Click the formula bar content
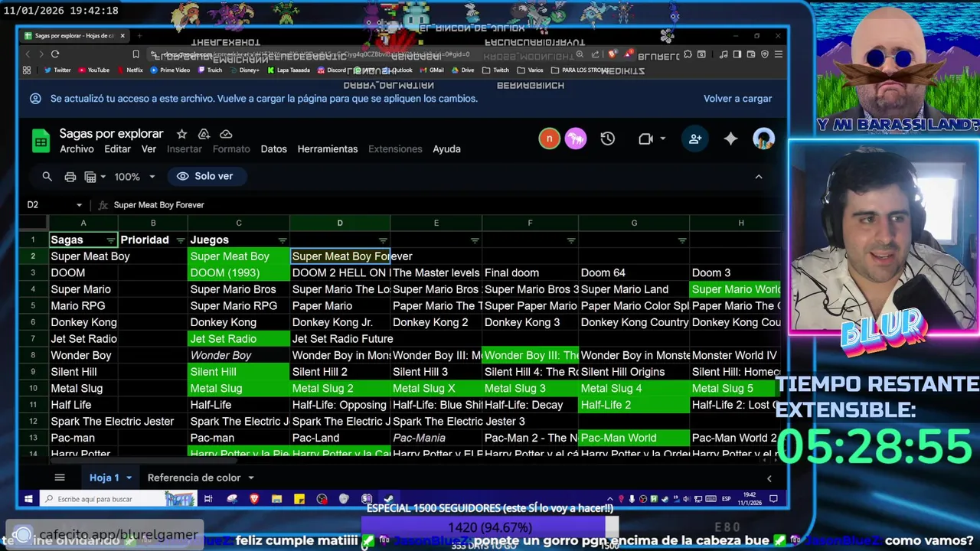This screenshot has height=551, width=980. tap(158, 205)
